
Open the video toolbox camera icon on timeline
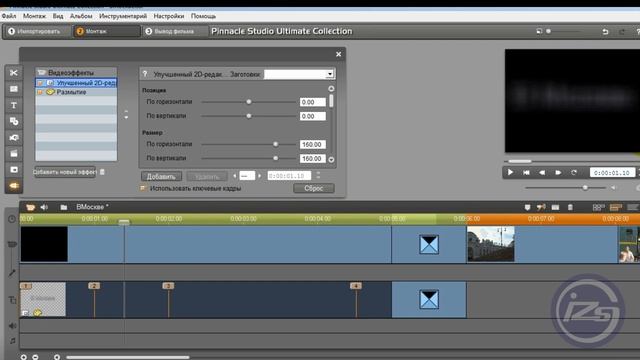tap(31, 207)
